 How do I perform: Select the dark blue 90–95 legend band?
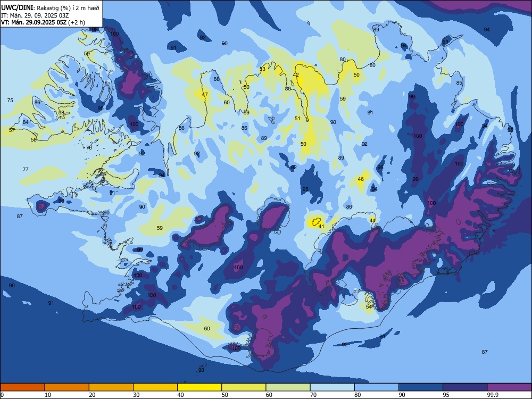click(421, 387)
